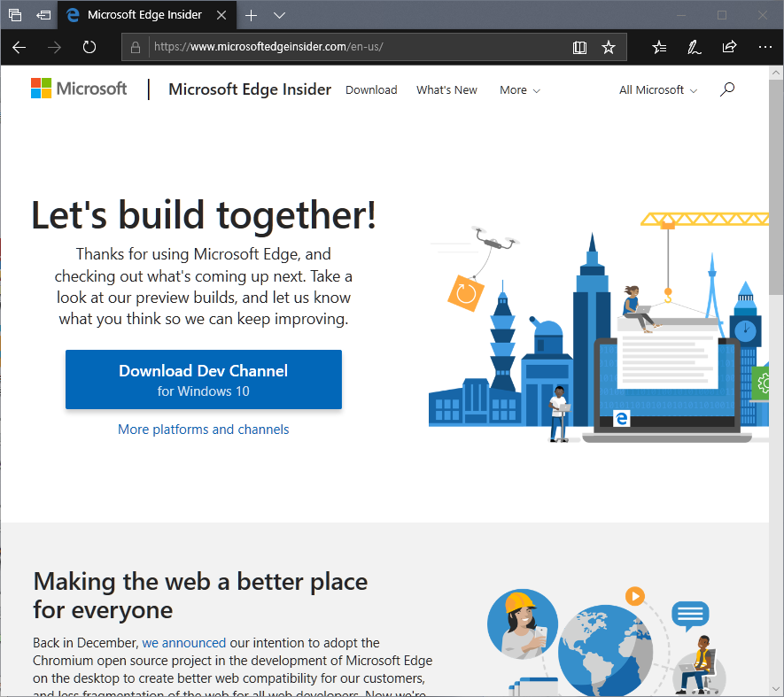Click the set these tabs aside icon
784x697 pixels.
[x=43, y=15]
